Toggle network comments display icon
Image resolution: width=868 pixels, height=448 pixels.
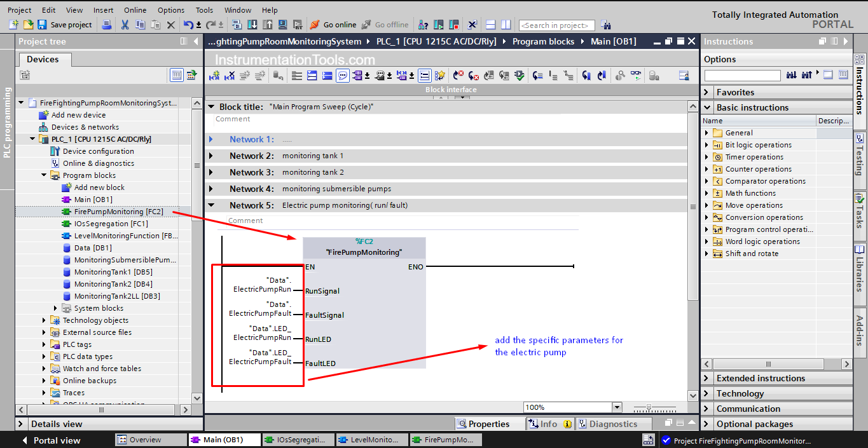pyautogui.click(x=343, y=76)
